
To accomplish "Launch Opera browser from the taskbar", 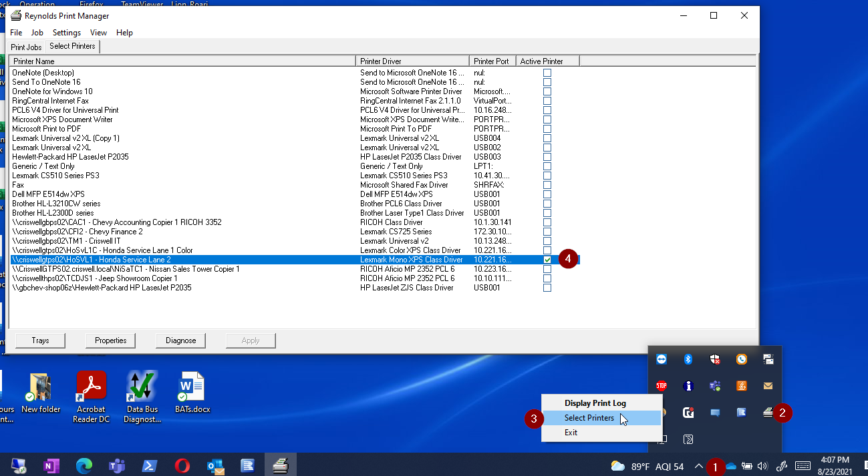I will coord(182,465).
